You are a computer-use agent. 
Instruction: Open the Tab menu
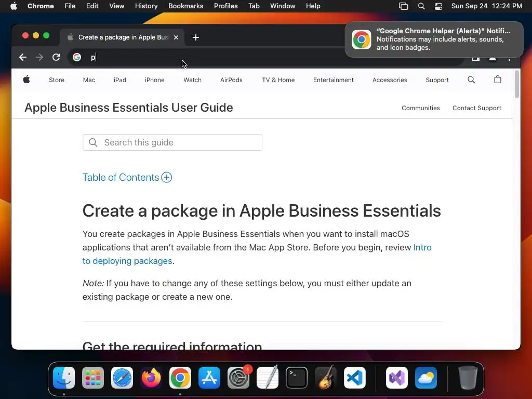254,6
